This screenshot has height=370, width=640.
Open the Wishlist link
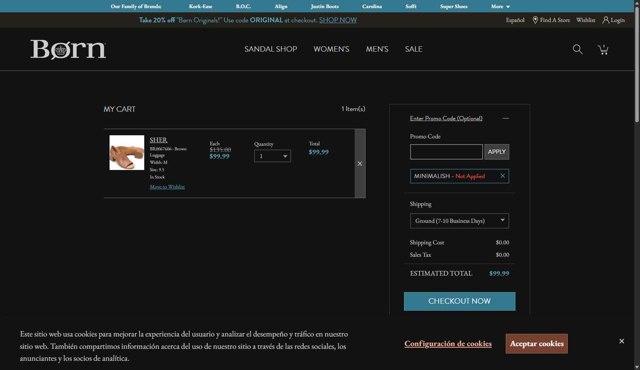(x=585, y=20)
